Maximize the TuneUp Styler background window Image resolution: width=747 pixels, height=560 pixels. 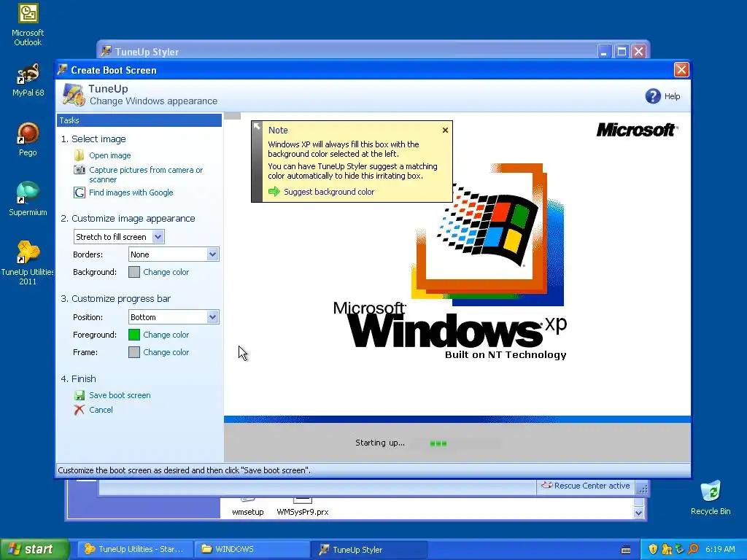pyautogui.click(x=622, y=52)
